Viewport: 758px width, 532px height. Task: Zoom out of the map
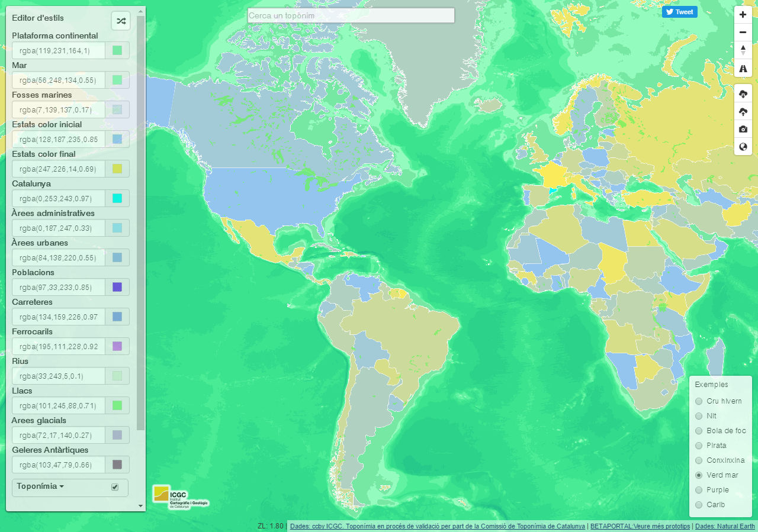pyautogui.click(x=743, y=33)
